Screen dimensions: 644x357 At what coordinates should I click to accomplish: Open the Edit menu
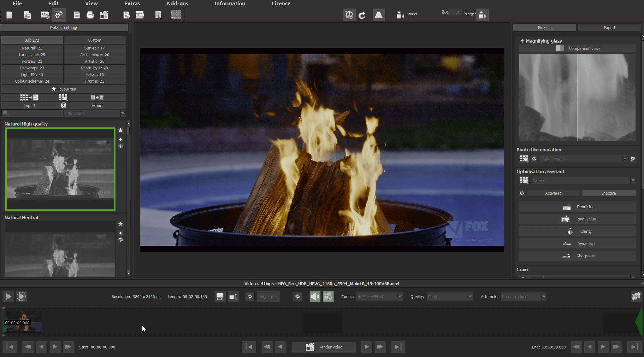tap(53, 4)
